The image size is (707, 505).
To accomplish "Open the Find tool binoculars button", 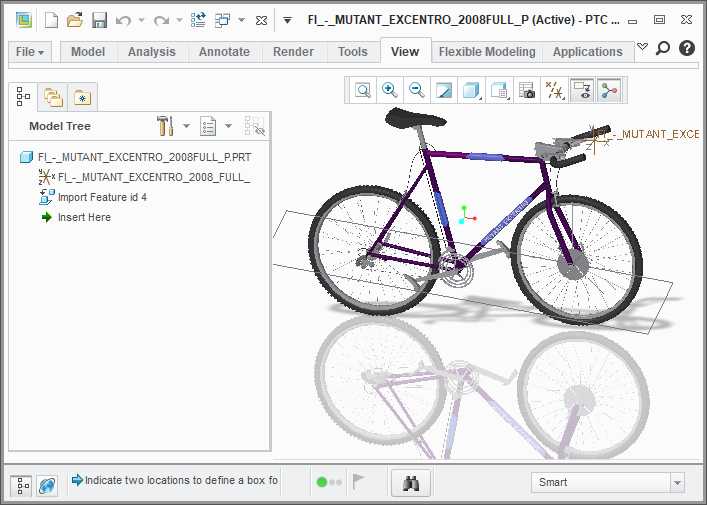I will [411, 483].
